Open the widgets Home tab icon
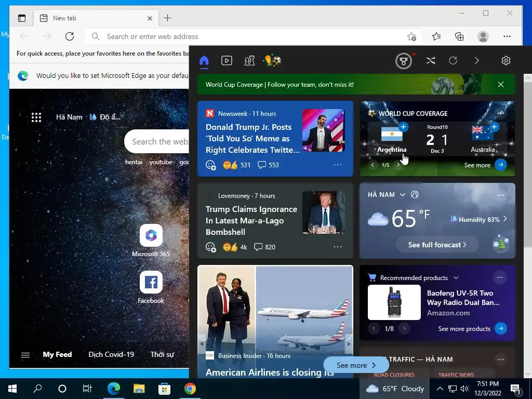Screen dimensions: 532x399 tap(204, 61)
